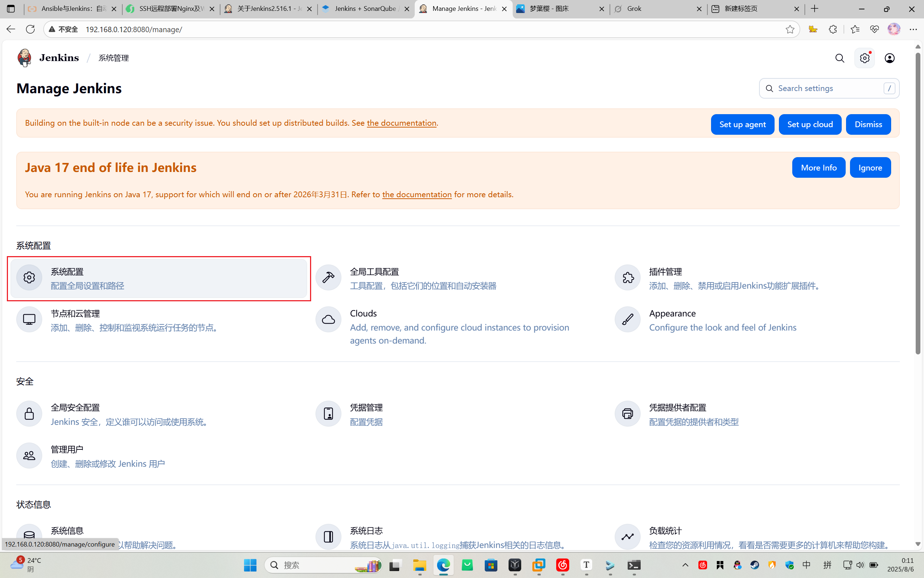Dismiss the built-in node warning

click(868, 124)
